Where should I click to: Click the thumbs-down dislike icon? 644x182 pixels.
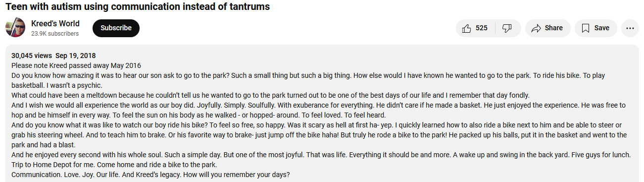click(x=507, y=28)
